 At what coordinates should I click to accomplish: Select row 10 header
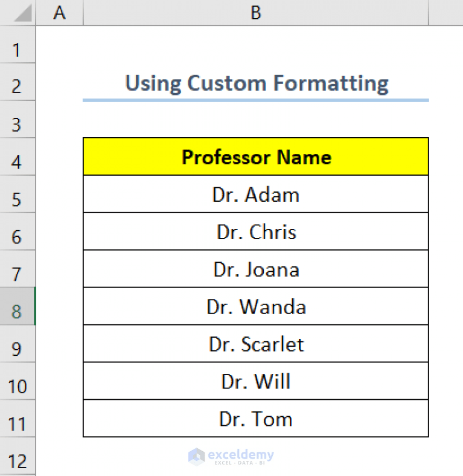[18, 381]
